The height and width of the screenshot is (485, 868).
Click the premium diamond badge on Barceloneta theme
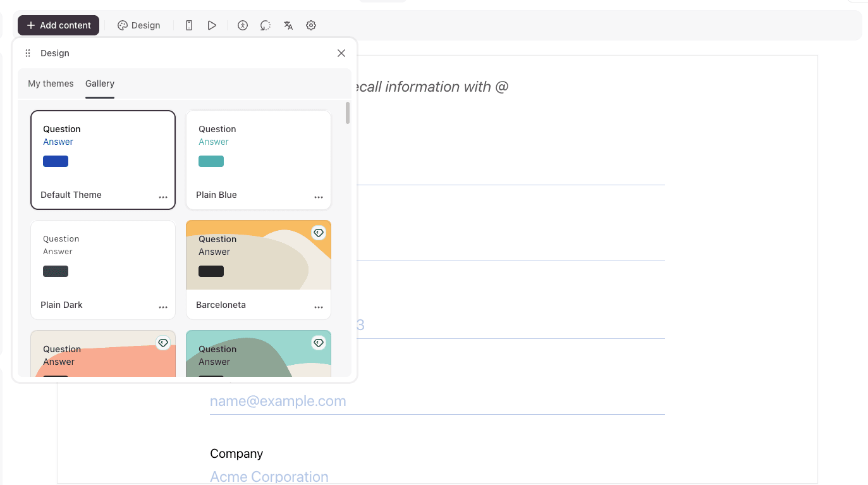point(319,233)
